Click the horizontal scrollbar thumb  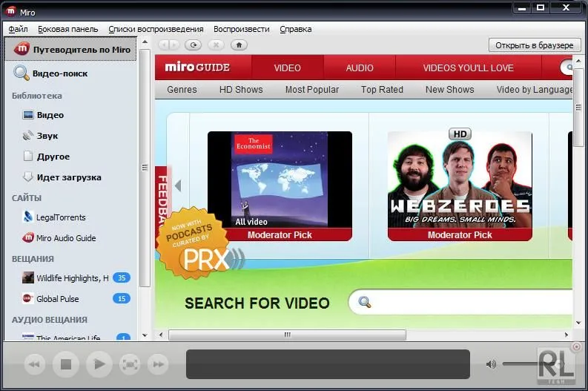click(x=287, y=335)
